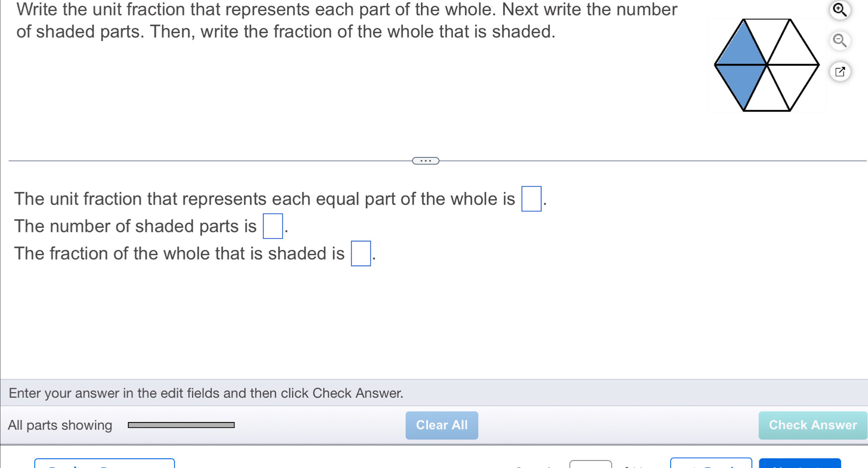The image size is (868, 468).
Task: Click the blue button at bottom right
Action: click(x=799, y=464)
